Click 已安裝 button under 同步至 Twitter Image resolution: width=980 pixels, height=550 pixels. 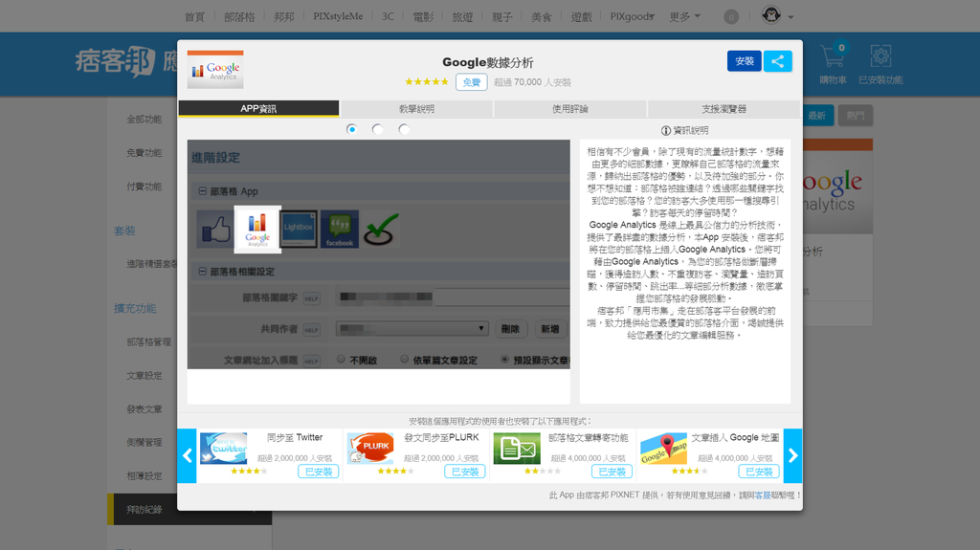click(319, 472)
